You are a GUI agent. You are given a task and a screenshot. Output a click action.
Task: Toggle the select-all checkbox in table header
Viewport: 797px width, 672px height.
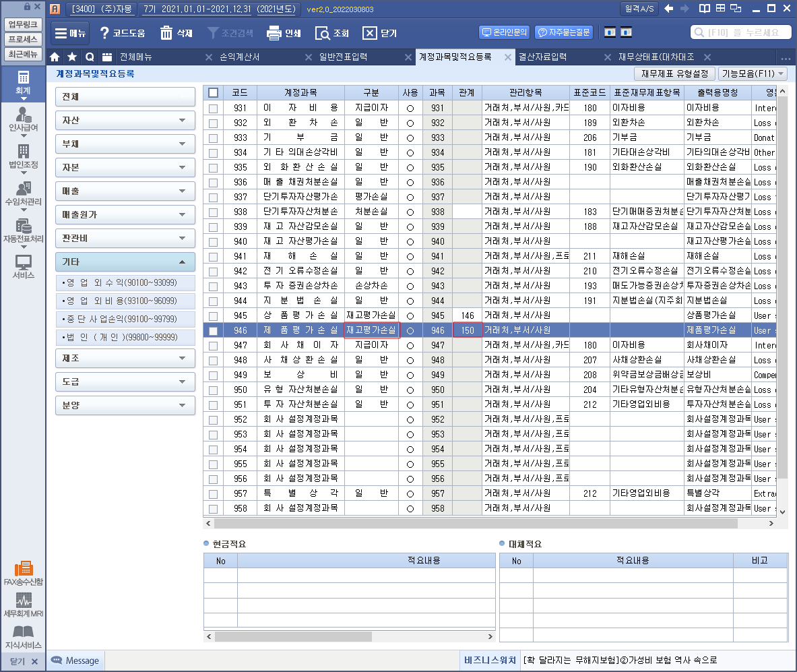[214, 92]
